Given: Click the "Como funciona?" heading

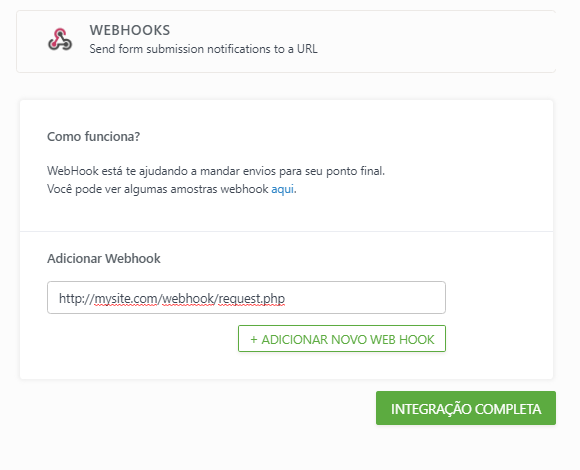Looking at the screenshot, I should click(94, 136).
